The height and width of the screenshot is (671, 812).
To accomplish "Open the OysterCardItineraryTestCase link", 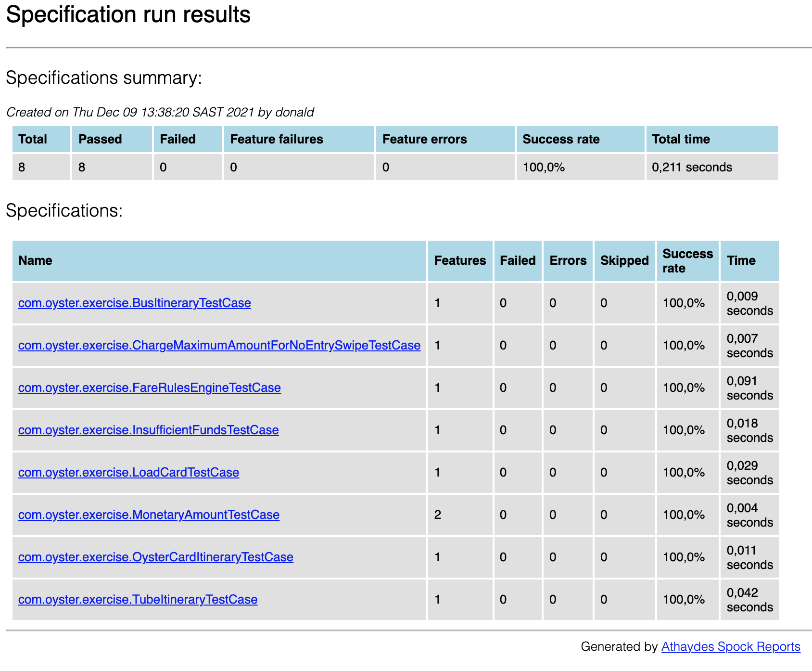I will (156, 557).
